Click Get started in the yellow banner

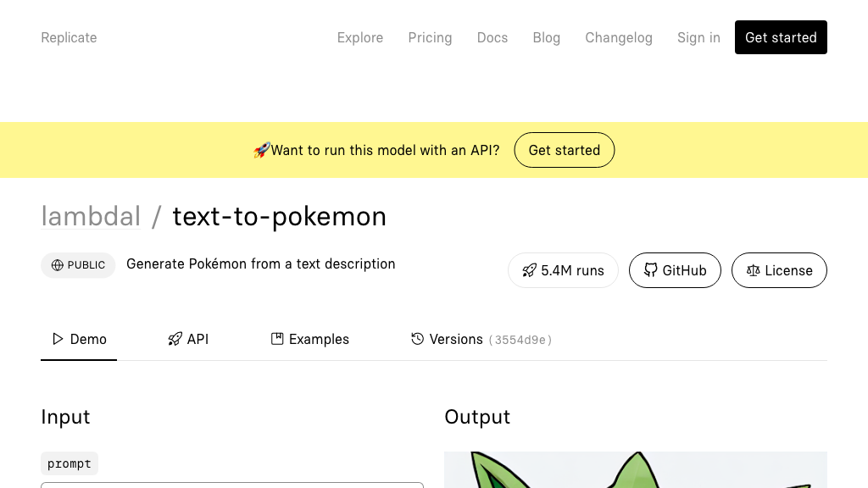pyautogui.click(x=564, y=150)
